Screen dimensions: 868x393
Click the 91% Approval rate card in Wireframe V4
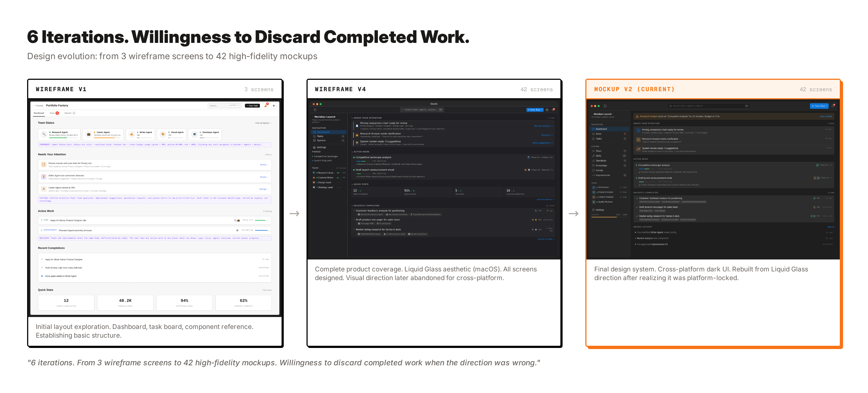point(427,192)
